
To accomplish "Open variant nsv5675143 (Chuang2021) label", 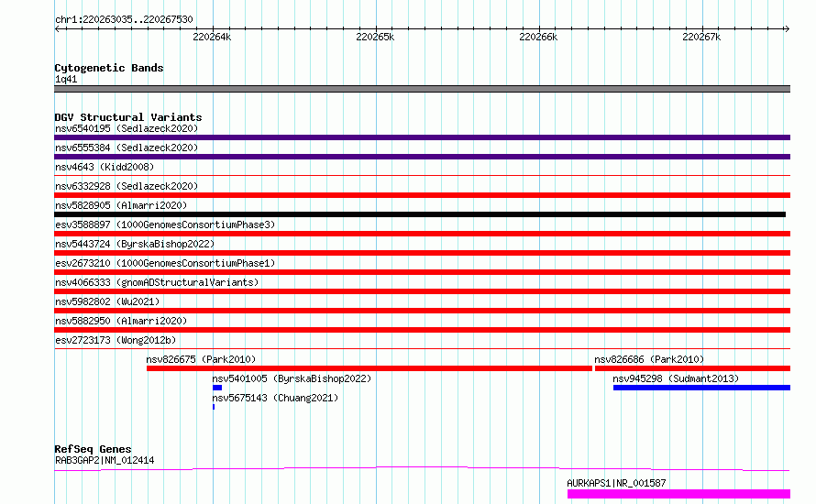I will click(275, 398).
